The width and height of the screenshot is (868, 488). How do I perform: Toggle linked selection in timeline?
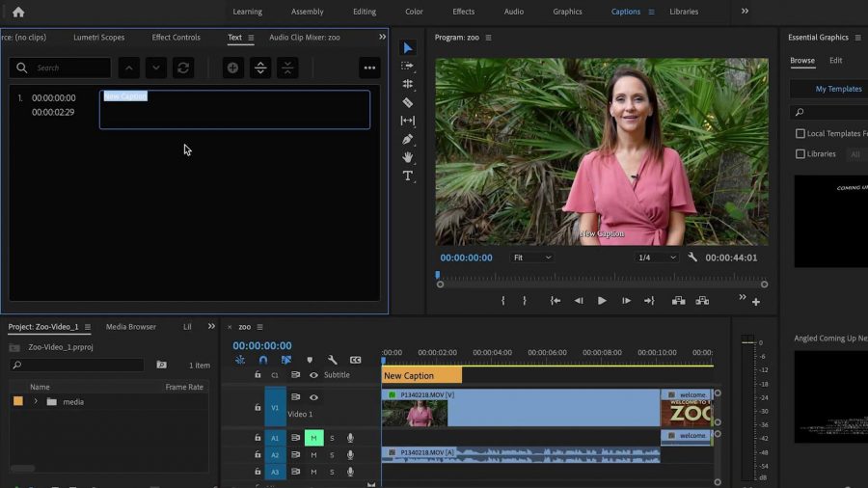(x=286, y=360)
